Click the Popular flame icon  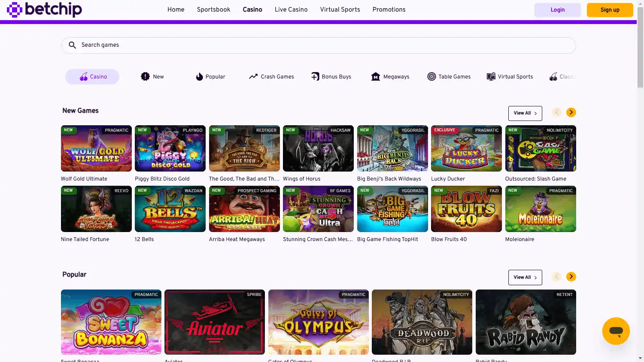point(199,76)
